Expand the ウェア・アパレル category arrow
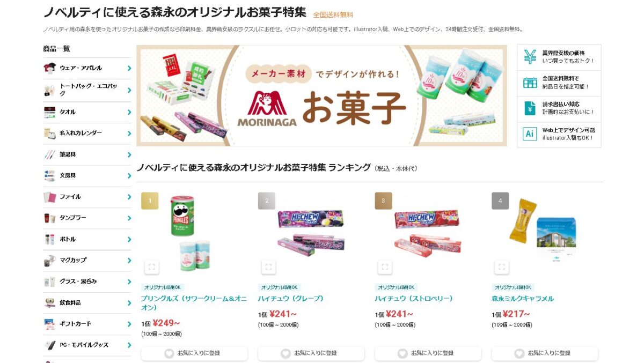The image size is (644, 363). point(129,68)
